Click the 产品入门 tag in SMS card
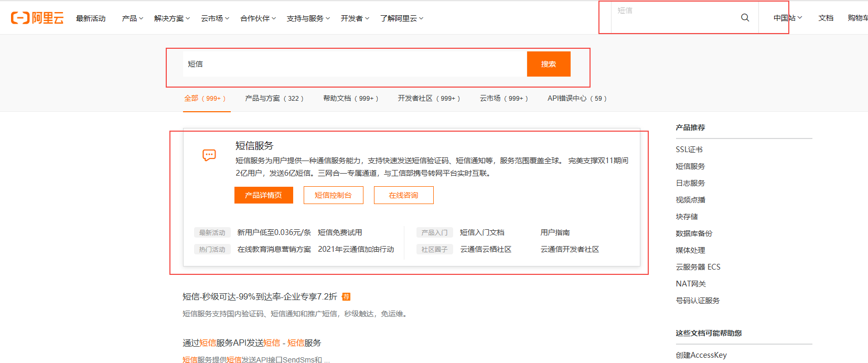Image resolution: width=868 pixels, height=363 pixels. pos(434,232)
